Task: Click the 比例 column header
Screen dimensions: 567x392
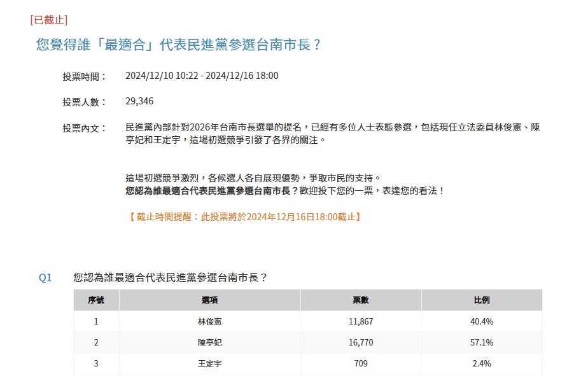Action: click(482, 300)
